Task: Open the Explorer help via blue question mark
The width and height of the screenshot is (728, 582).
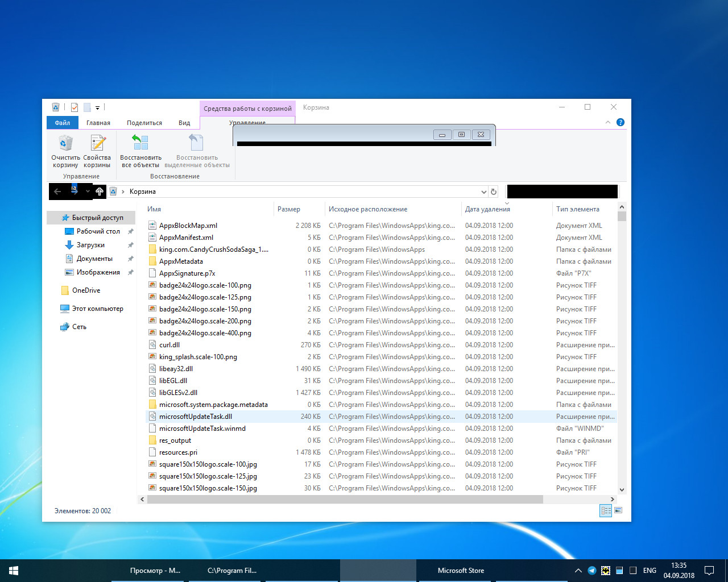Action: [x=621, y=122]
